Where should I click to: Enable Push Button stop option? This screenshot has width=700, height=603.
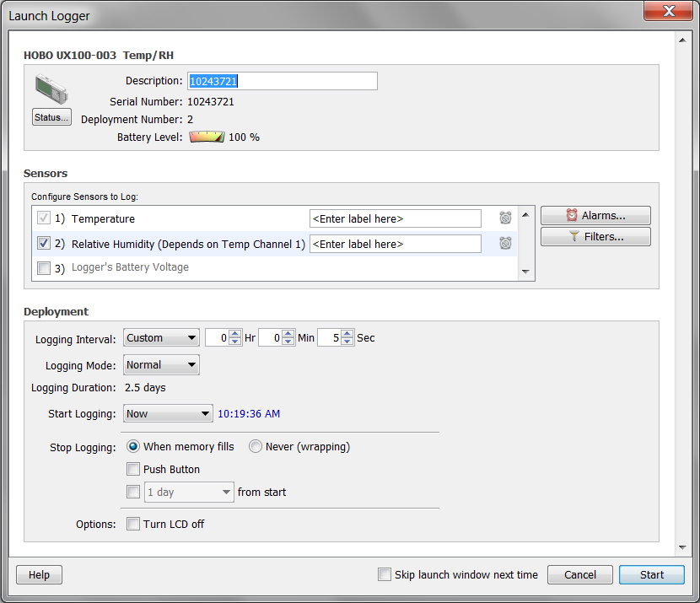point(132,469)
